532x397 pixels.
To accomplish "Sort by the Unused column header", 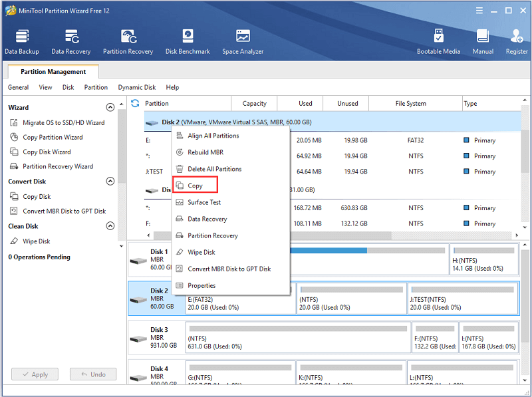I will pyautogui.click(x=346, y=104).
